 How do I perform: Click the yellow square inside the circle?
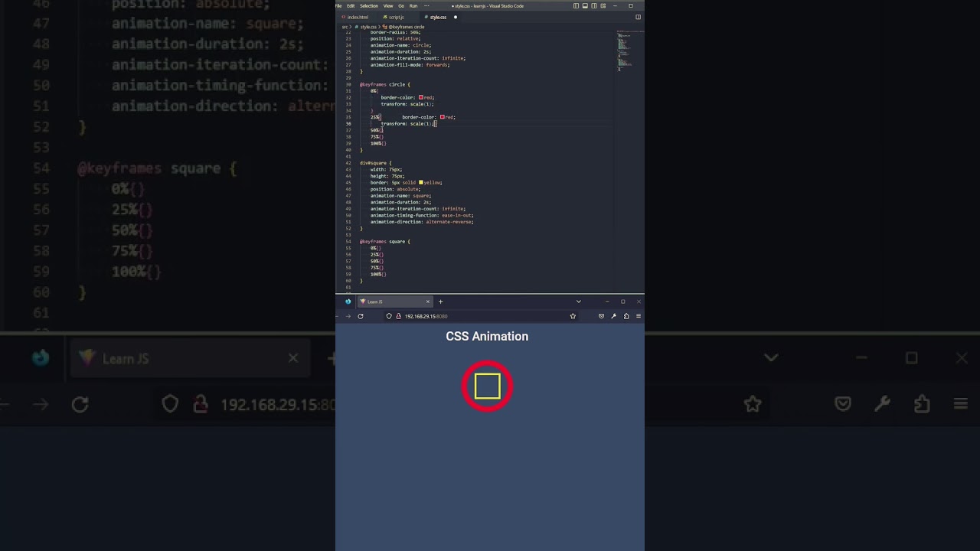[487, 386]
